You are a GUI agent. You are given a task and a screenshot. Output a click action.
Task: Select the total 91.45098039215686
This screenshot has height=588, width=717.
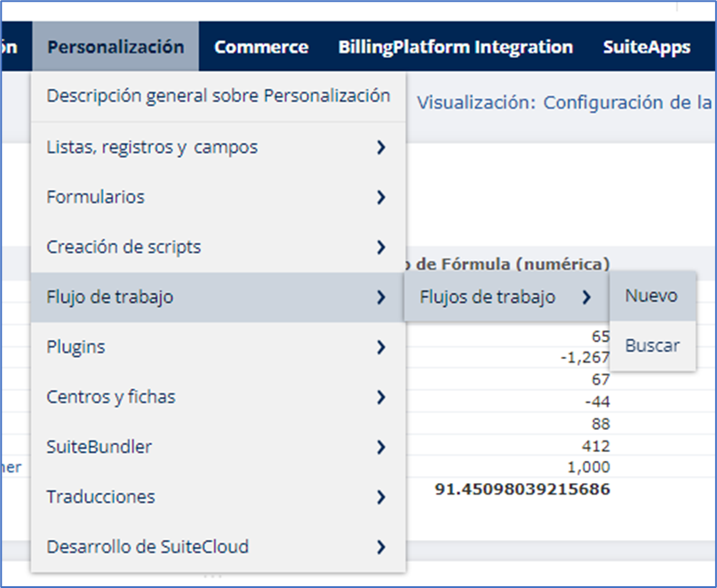coord(522,489)
